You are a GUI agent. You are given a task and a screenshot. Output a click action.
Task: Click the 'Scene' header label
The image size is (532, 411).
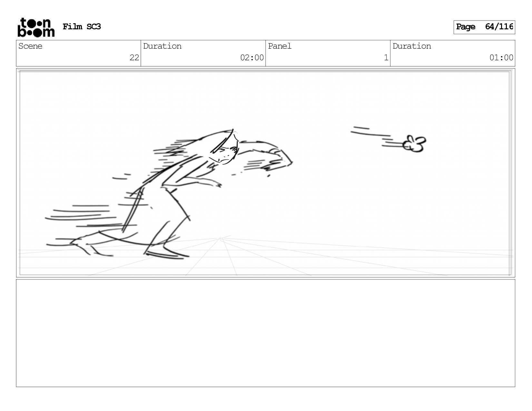[x=30, y=46]
